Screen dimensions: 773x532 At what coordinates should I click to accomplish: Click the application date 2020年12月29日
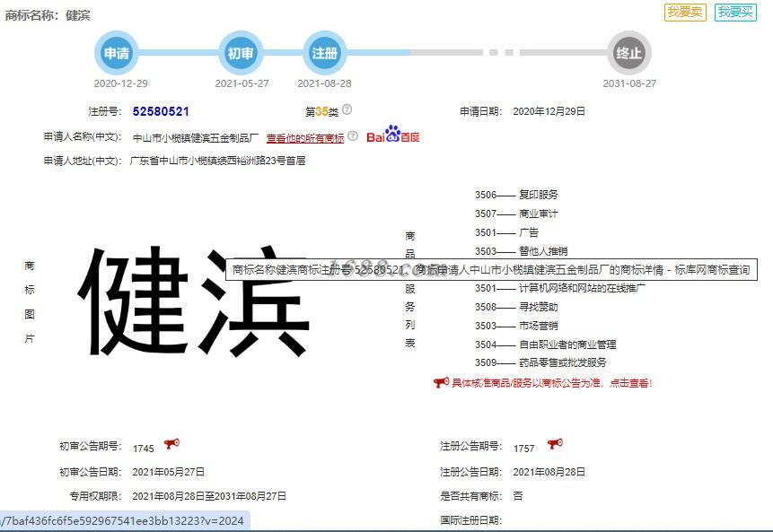[549, 111]
